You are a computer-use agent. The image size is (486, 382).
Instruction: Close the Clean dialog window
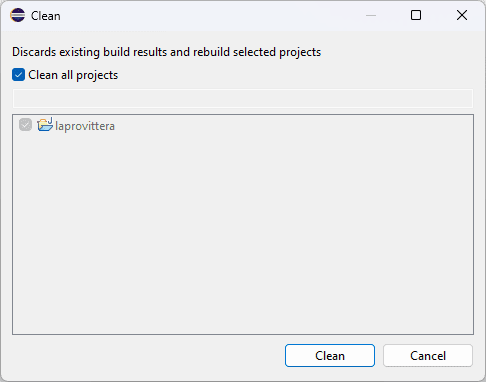[x=462, y=15]
